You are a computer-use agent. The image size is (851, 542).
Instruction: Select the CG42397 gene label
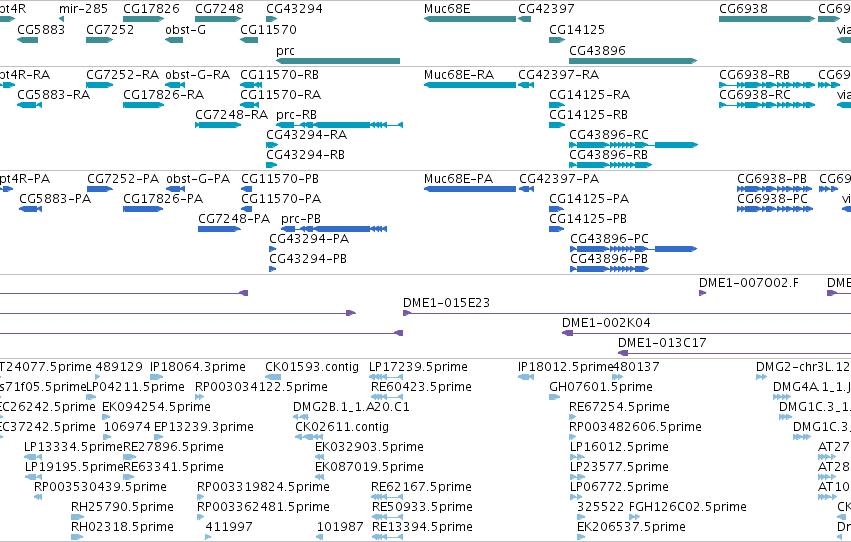547,9
